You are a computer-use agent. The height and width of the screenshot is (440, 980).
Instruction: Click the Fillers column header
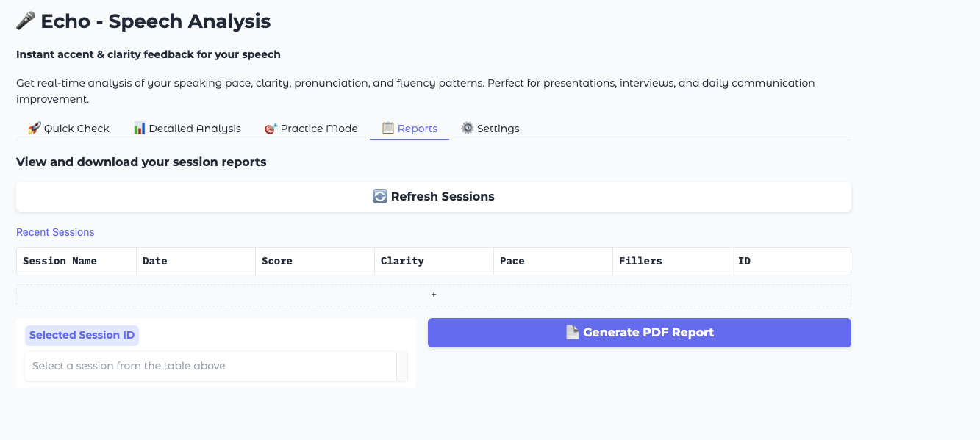point(640,261)
